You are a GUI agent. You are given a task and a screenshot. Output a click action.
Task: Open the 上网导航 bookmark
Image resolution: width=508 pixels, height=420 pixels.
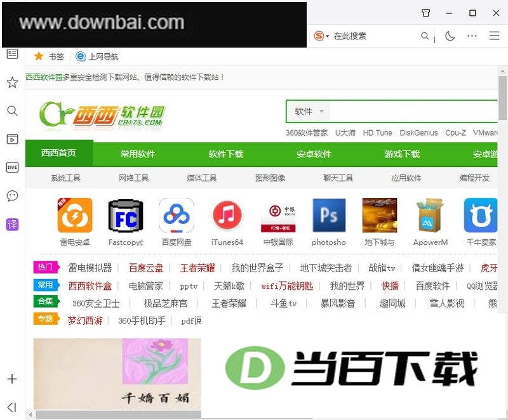point(97,56)
